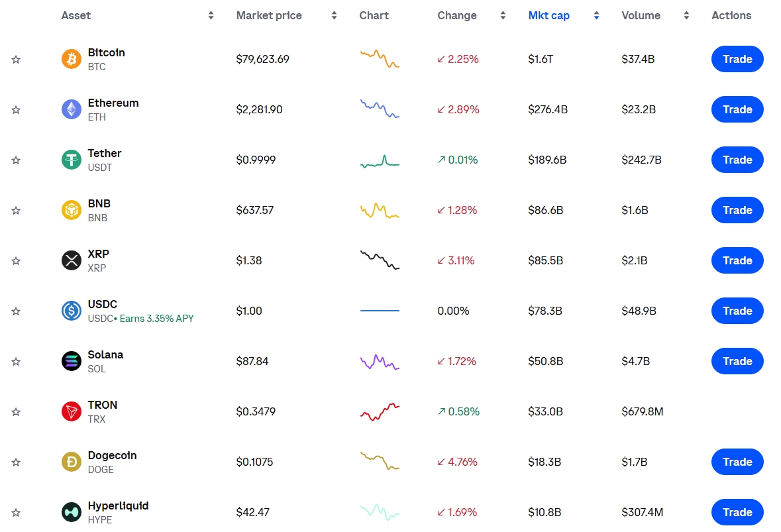Trade Solana with its Trade button
This screenshot has height=532, width=781.
[737, 361]
